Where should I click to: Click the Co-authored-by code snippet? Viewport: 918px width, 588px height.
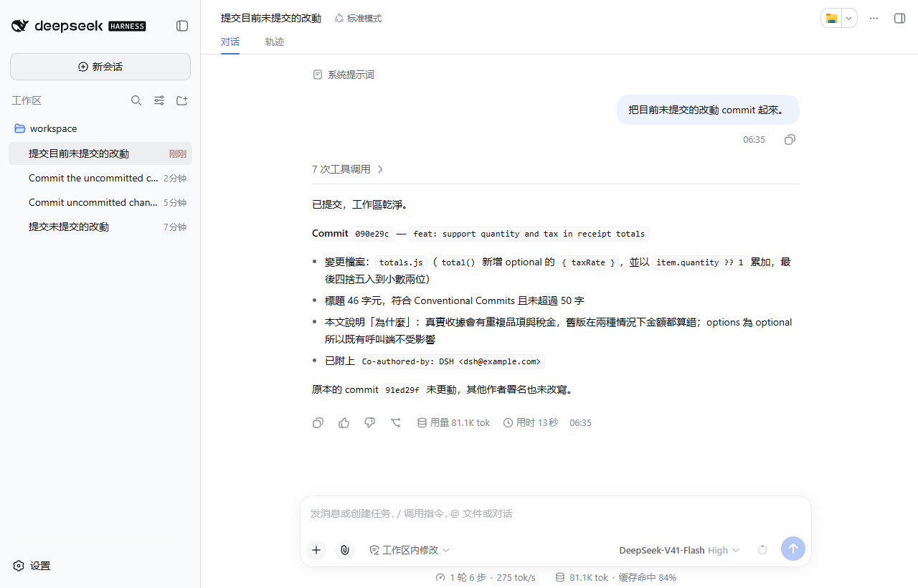[x=451, y=361]
